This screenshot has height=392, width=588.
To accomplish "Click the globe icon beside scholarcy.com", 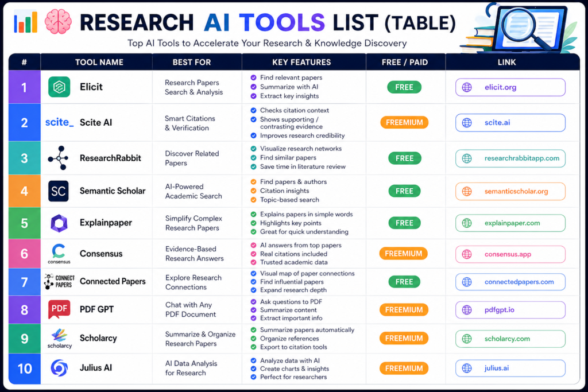I will pos(467,339).
